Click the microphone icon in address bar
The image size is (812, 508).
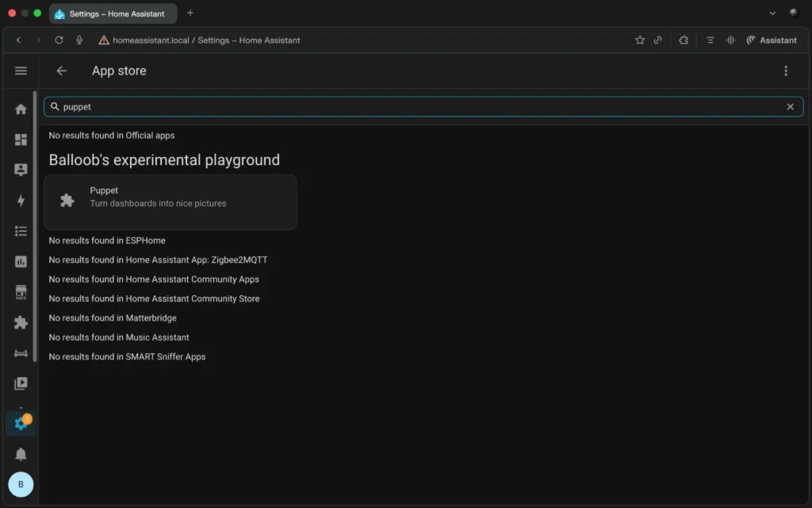coord(79,40)
